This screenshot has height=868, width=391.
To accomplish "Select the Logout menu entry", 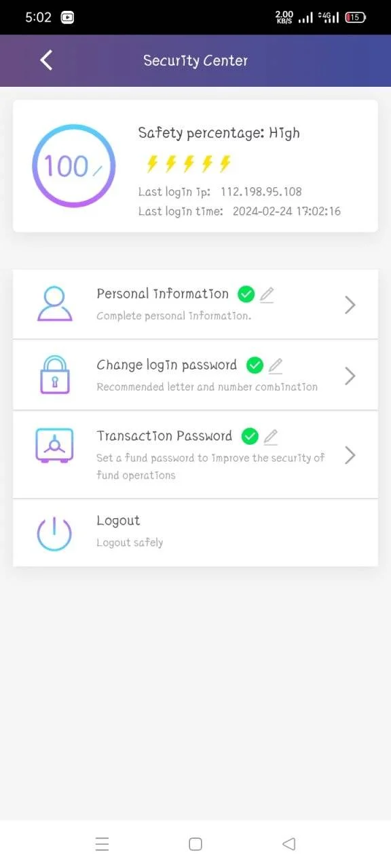I will click(x=195, y=533).
